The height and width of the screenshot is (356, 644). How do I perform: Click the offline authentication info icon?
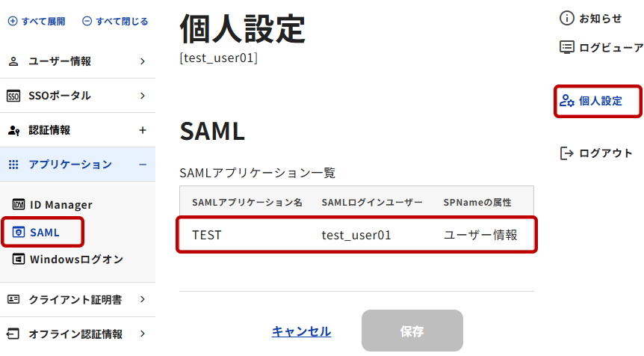tap(13, 334)
